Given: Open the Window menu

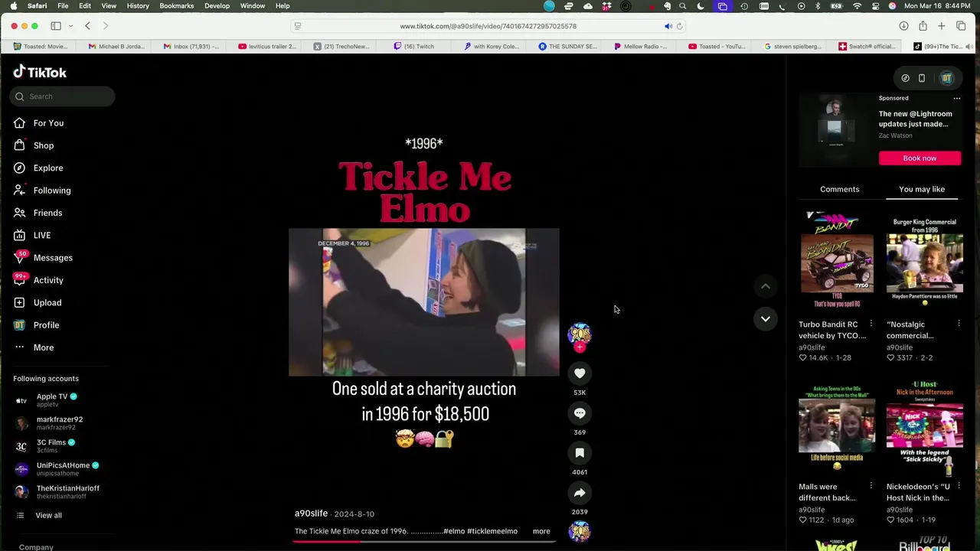Looking at the screenshot, I should 253,6.
